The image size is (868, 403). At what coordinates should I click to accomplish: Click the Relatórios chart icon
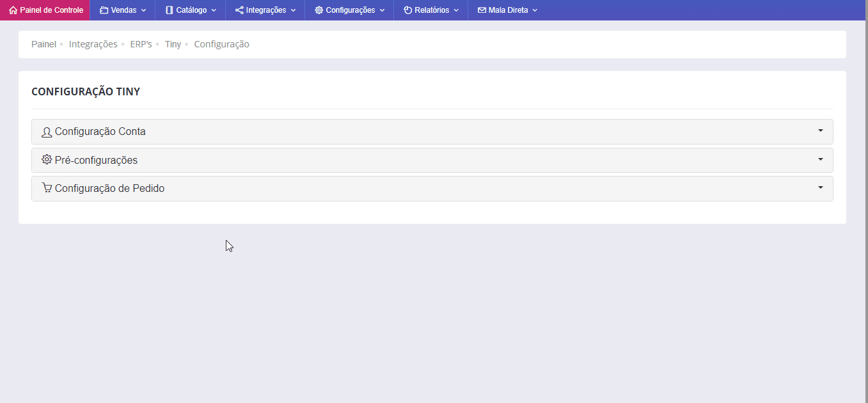click(407, 10)
